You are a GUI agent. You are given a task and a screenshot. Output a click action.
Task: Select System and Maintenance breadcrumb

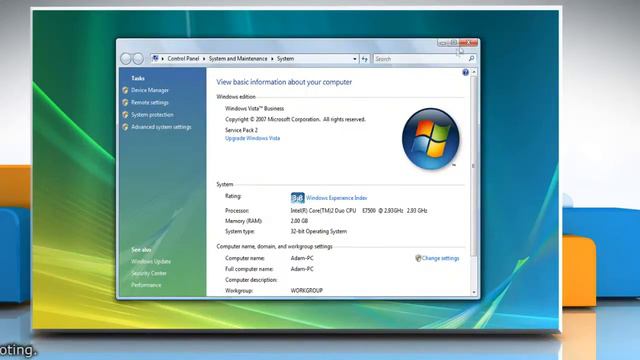pyautogui.click(x=238, y=59)
